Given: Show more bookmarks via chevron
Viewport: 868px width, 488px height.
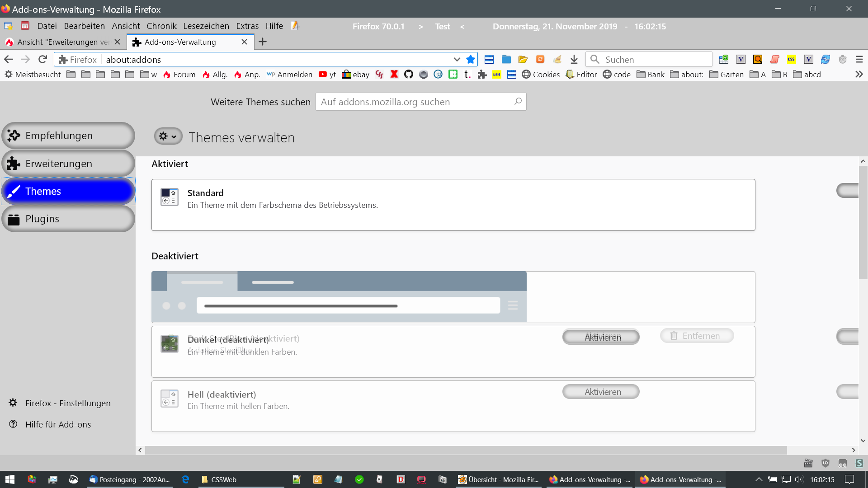Looking at the screenshot, I should click(859, 74).
